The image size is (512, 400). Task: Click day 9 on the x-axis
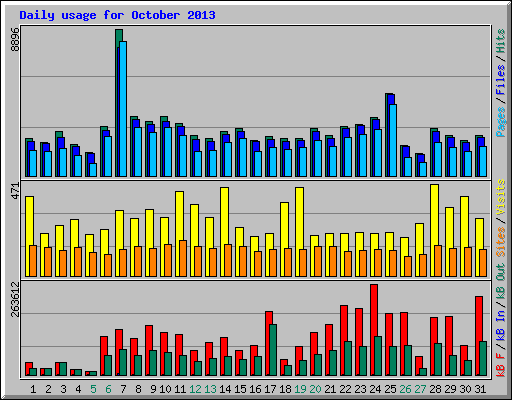click(x=153, y=389)
